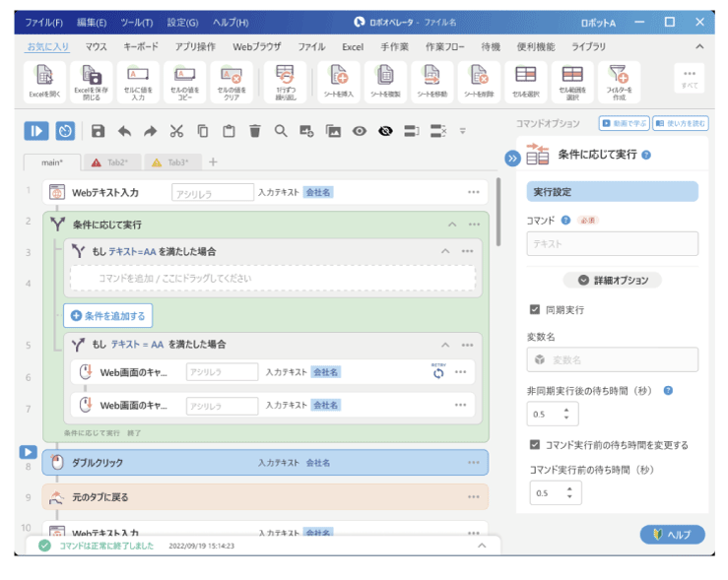
Task: Click the scissors cut icon
Action: click(176, 130)
